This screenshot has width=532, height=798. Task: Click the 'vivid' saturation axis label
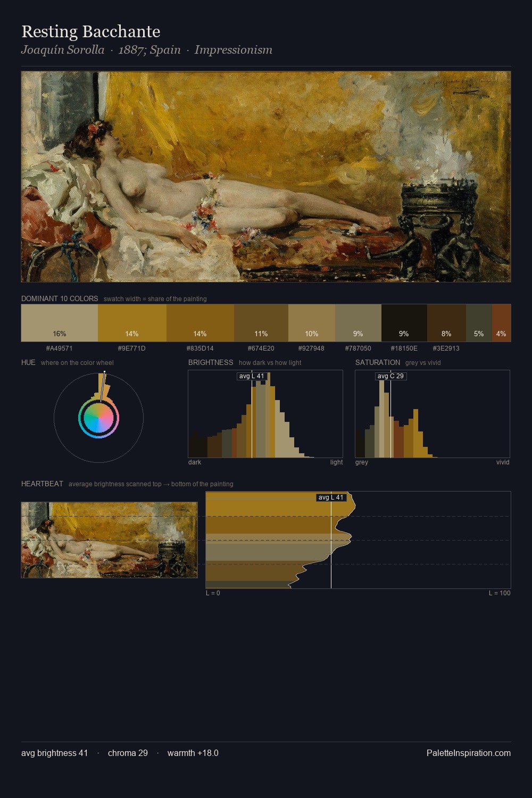pos(503,462)
